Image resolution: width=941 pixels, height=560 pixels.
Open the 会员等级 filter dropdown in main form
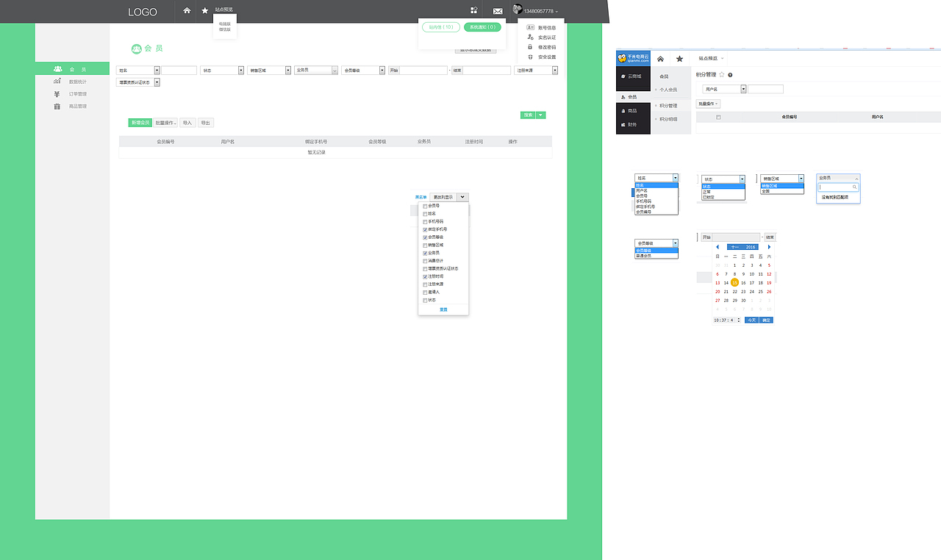pos(364,71)
